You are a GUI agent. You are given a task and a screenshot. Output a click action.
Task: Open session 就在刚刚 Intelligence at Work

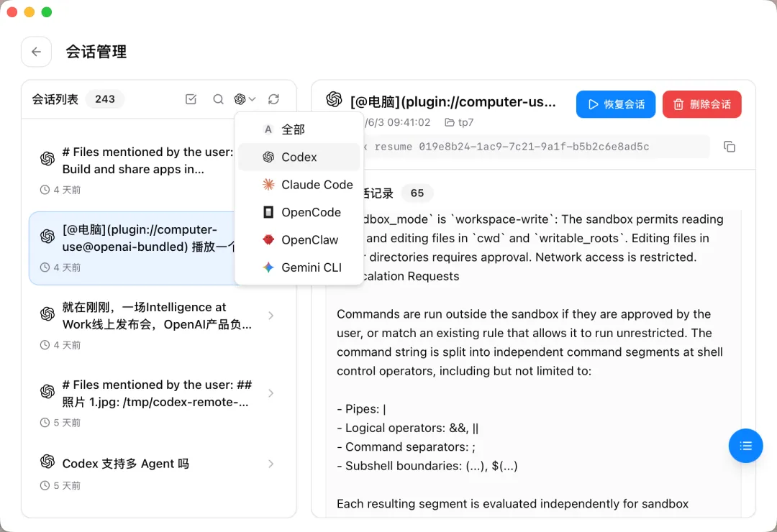point(158,324)
